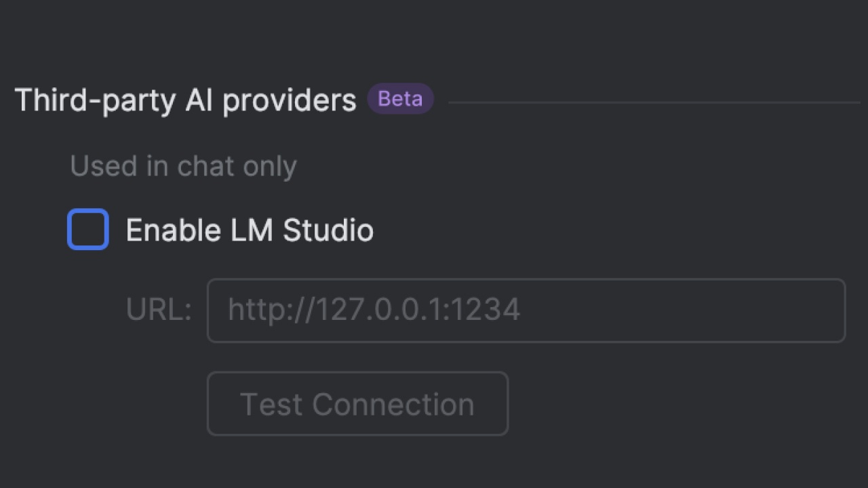Click the word "Studio" in the checkbox label
The height and width of the screenshot is (488, 868).
click(328, 230)
